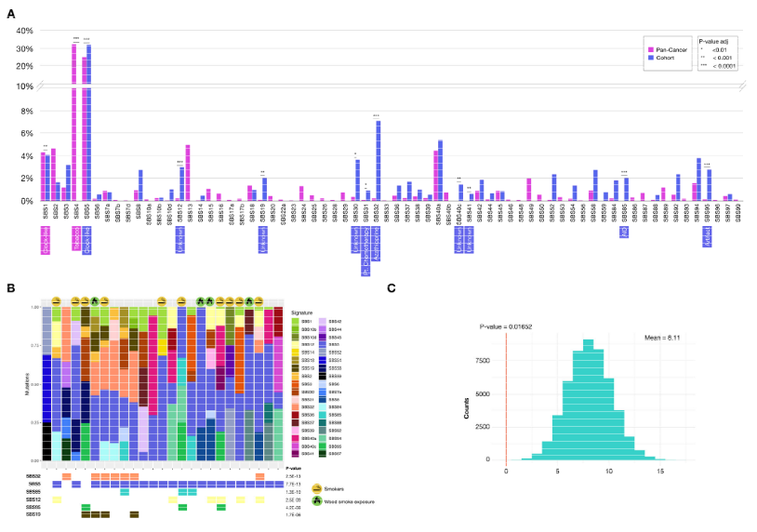Click the 'Counts' y-axis title in panel C
The width and height of the screenshot is (757, 532).
click(466, 408)
